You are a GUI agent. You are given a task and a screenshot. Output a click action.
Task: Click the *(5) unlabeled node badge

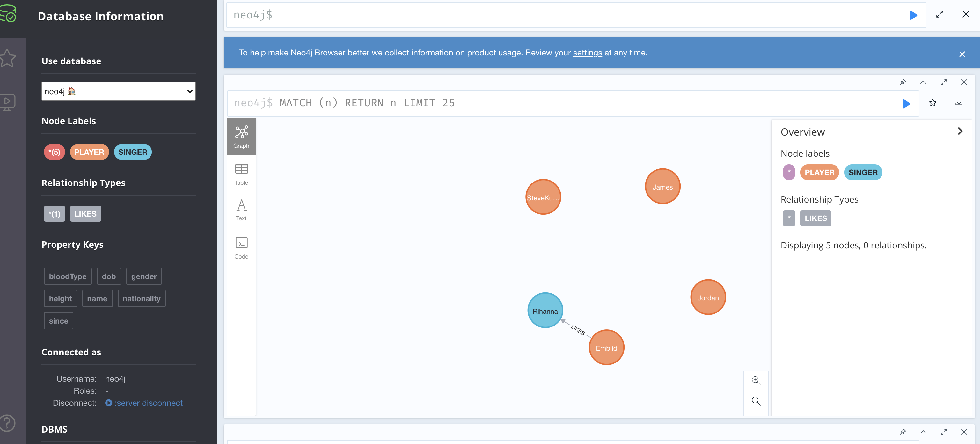[54, 152]
